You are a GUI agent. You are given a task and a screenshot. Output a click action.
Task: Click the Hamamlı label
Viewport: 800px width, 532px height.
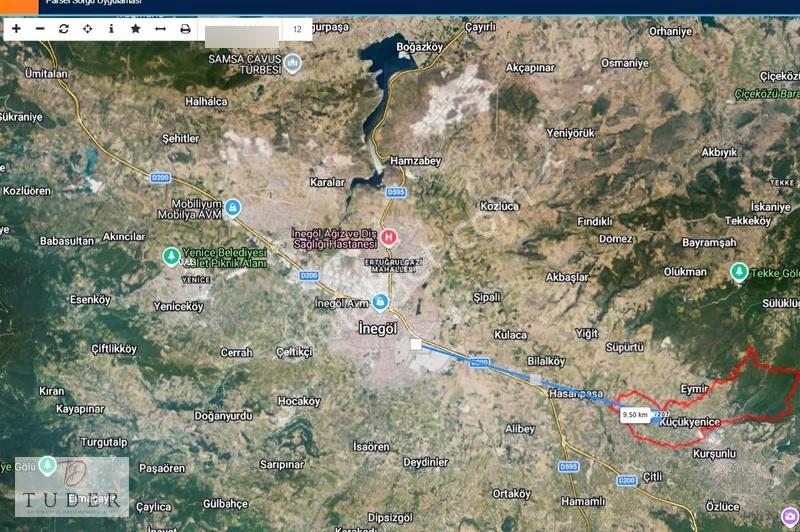(583, 501)
